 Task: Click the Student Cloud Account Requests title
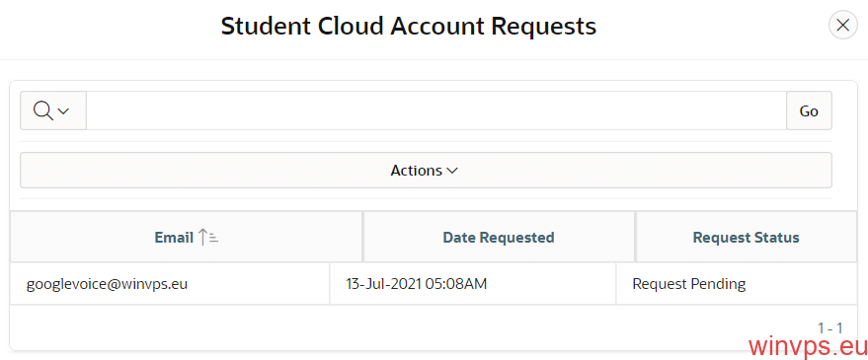(409, 26)
